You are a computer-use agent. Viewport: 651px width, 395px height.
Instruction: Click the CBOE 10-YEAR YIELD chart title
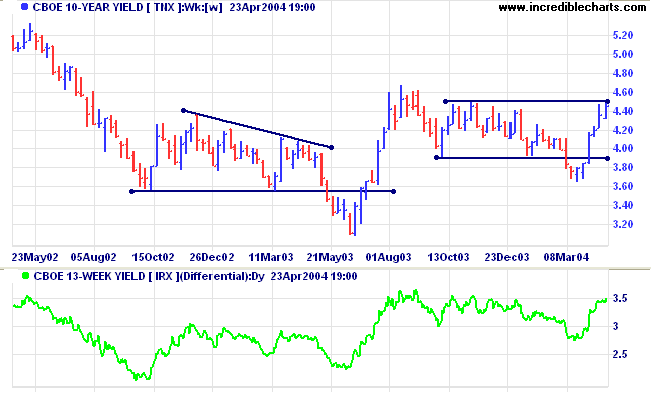pos(174,7)
